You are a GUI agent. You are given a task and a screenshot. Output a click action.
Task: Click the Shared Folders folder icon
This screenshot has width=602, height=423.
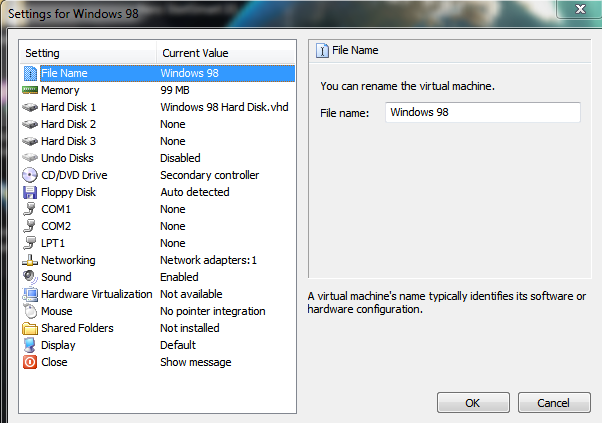point(30,328)
